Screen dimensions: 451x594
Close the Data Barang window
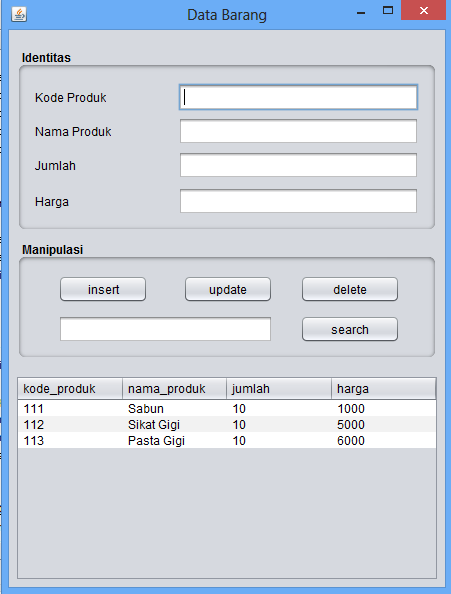423,11
